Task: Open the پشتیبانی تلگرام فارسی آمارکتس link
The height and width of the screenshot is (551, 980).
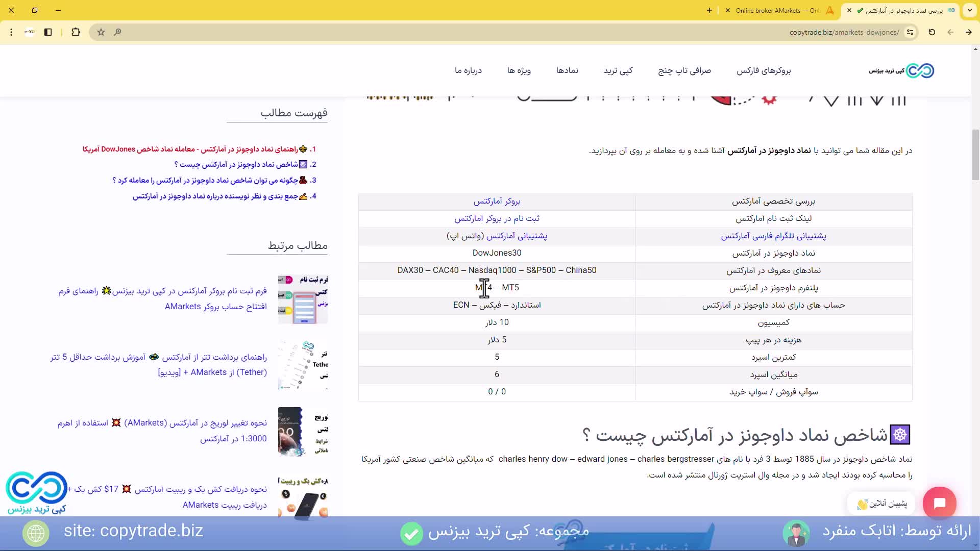Action: click(x=774, y=236)
